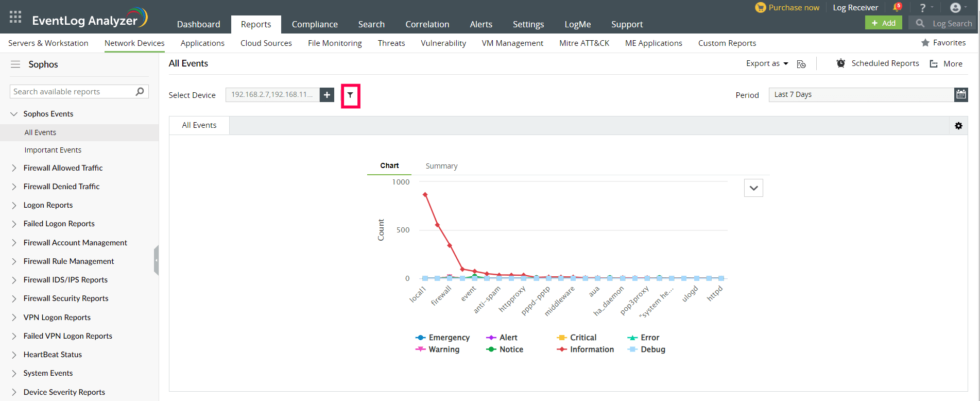Toggle the sidebar hamburger menu icon

15,64
